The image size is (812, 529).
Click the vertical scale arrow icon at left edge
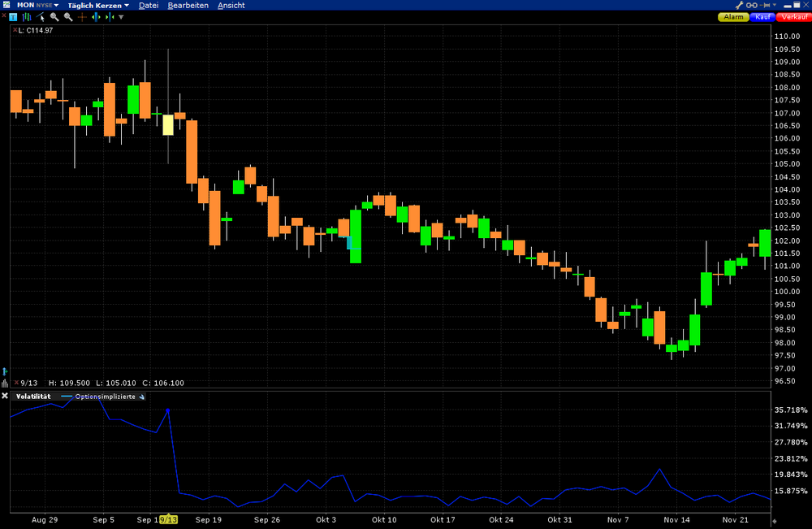(5, 371)
